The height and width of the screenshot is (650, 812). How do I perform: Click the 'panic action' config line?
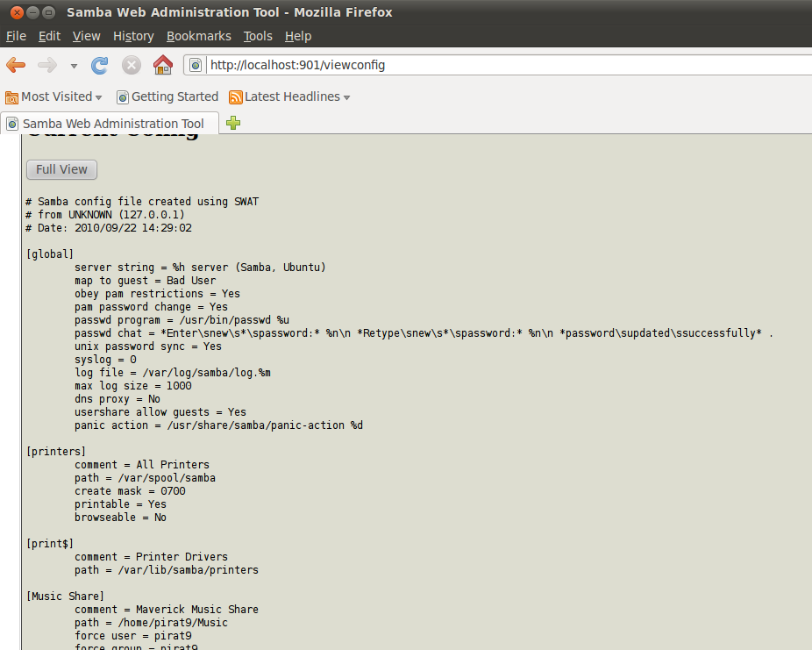click(218, 425)
